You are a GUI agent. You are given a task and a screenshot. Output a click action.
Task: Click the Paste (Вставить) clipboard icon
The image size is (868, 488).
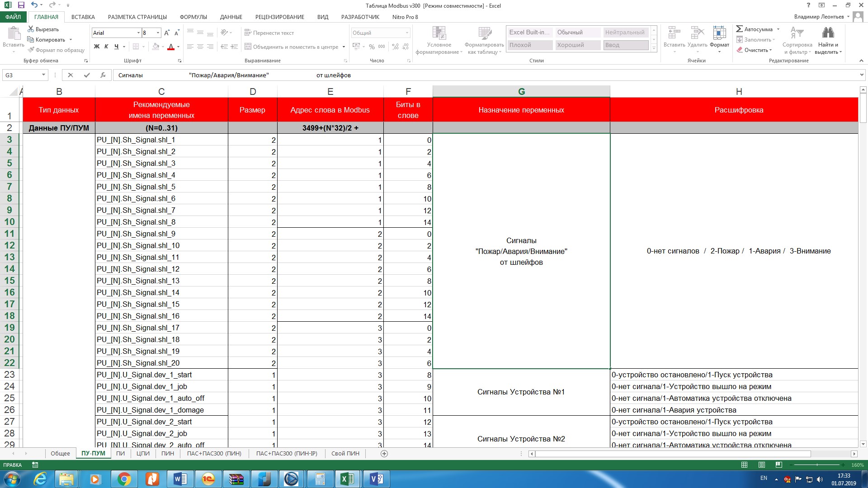pos(14,34)
